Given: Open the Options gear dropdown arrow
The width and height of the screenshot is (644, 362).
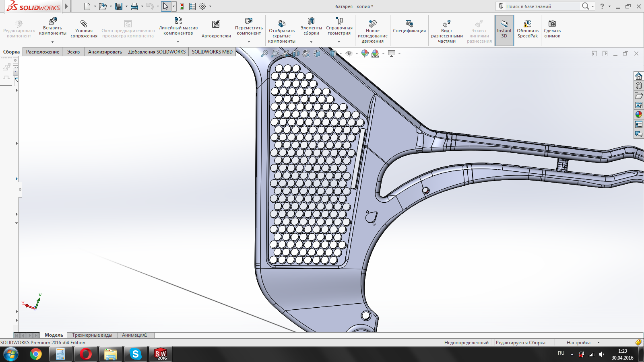Looking at the screenshot, I should click(x=210, y=6).
